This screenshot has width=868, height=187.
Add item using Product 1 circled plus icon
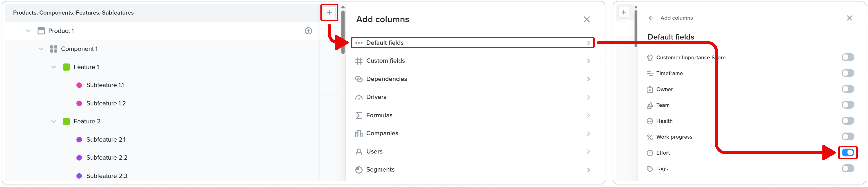click(x=308, y=31)
